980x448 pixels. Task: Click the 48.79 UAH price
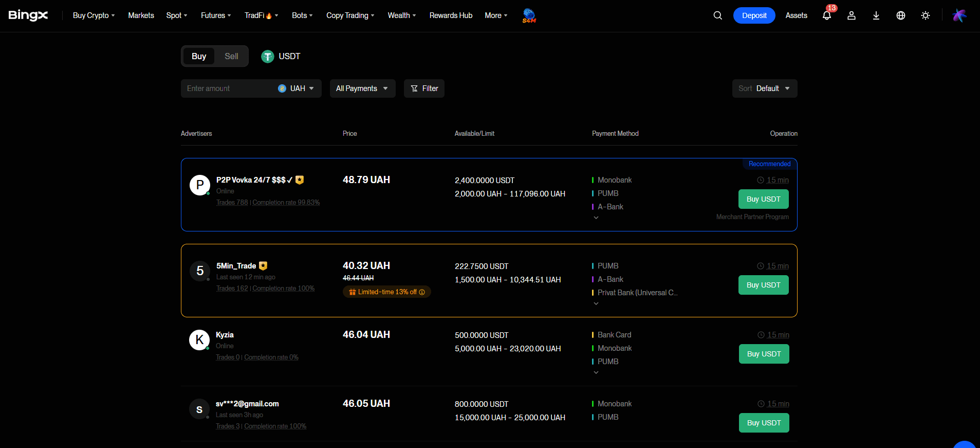click(366, 180)
